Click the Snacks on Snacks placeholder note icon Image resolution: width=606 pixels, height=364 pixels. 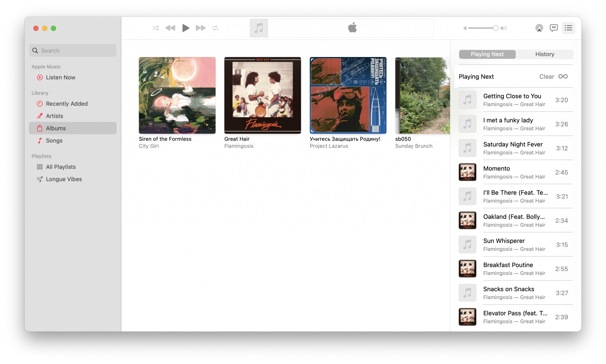pyautogui.click(x=467, y=293)
